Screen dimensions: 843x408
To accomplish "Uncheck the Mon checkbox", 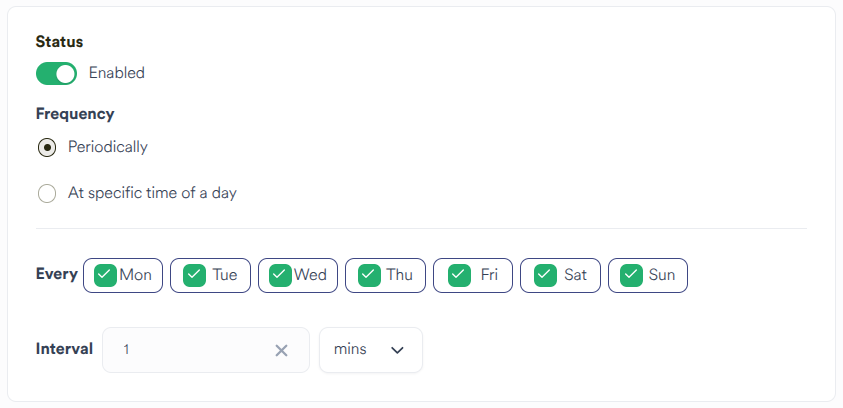I will pyautogui.click(x=106, y=275).
